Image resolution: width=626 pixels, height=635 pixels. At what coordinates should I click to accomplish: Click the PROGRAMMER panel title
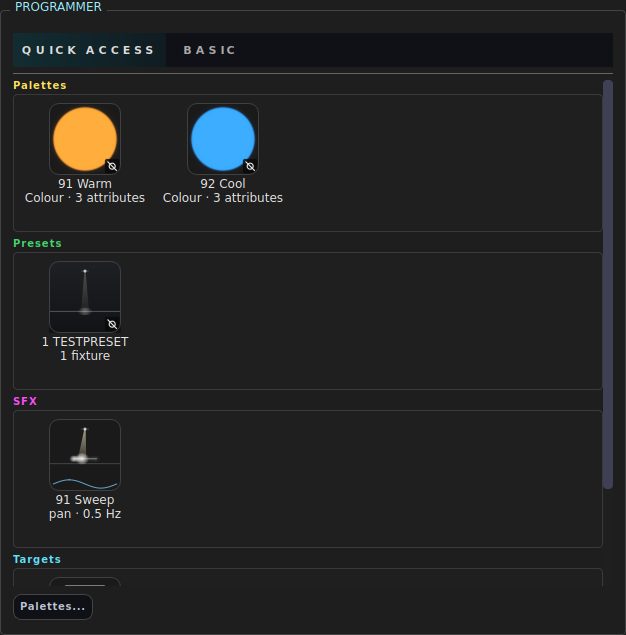tap(58, 7)
